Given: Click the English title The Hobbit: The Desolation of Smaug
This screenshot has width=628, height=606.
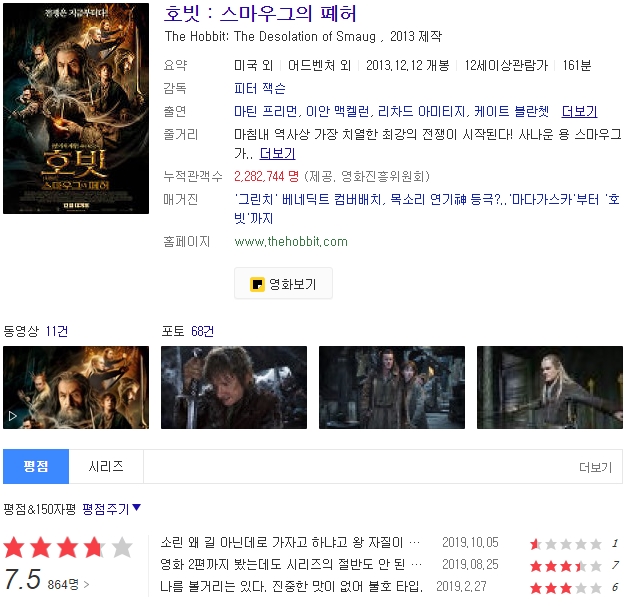Looking at the screenshot, I should point(270,36).
